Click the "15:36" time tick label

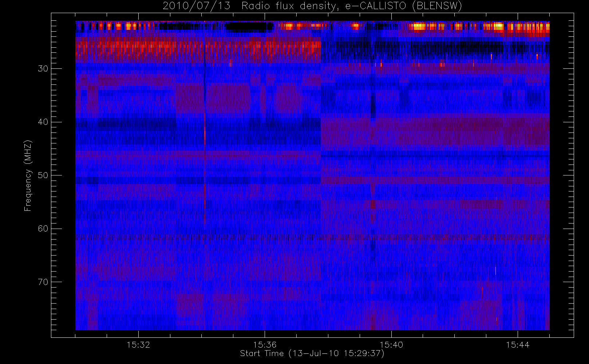pos(265,344)
